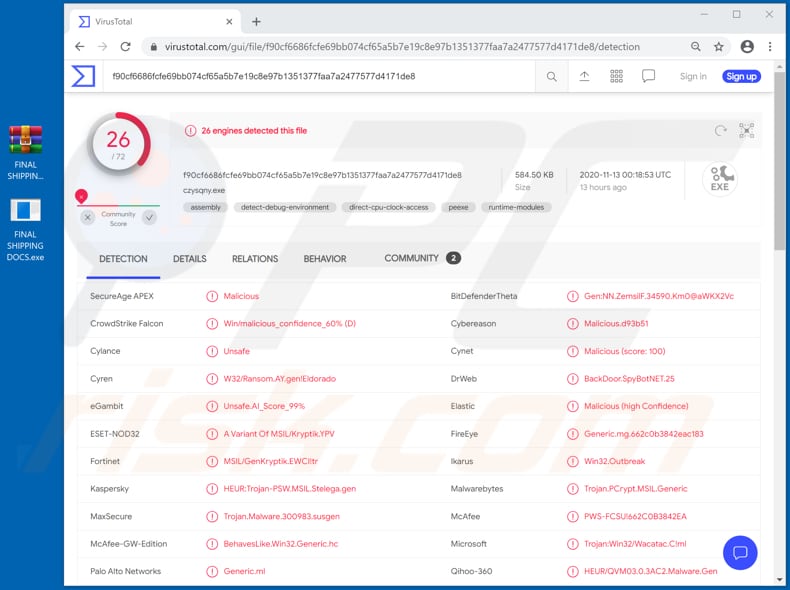Screen dimensions: 790x590
Task: Bookmark this page with the star icon
Action: pyautogui.click(x=718, y=47)
